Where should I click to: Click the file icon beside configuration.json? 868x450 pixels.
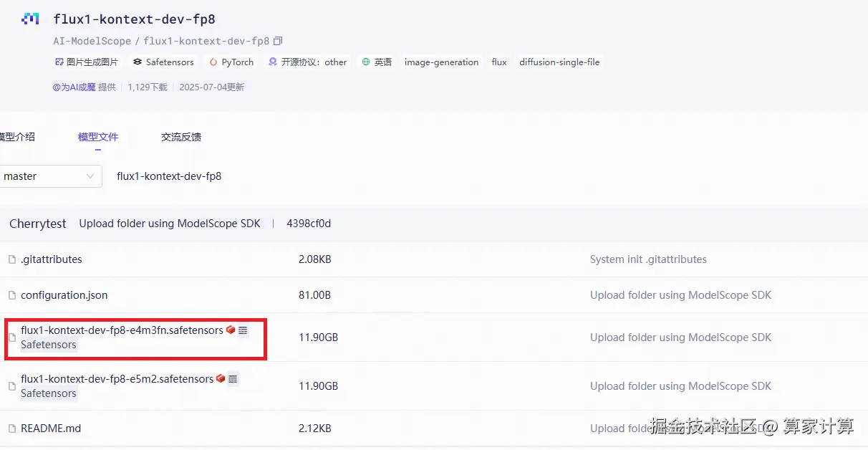(x=12, y=295)
